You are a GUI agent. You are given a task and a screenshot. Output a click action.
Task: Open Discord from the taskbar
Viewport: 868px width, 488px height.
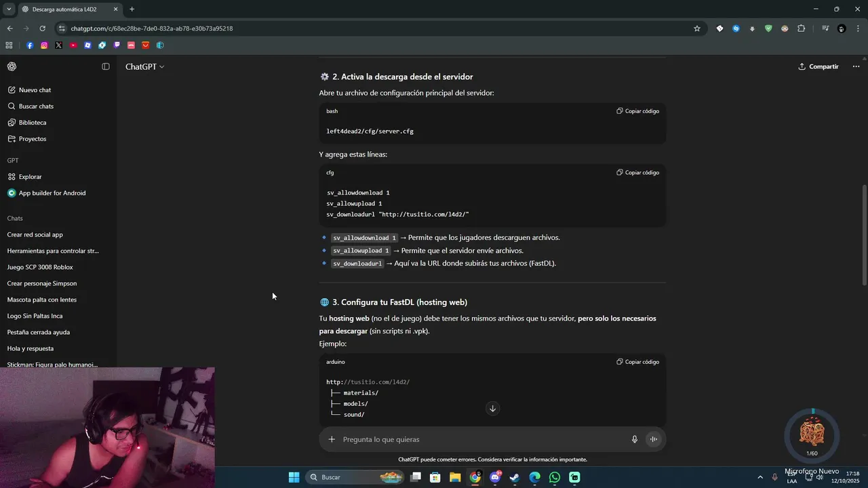(x=495, y=477)
